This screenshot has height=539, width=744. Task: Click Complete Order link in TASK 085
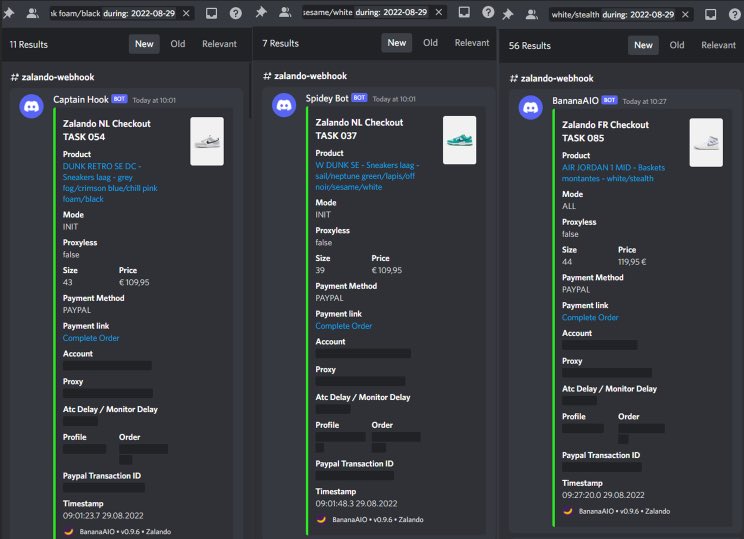[590, 317]
